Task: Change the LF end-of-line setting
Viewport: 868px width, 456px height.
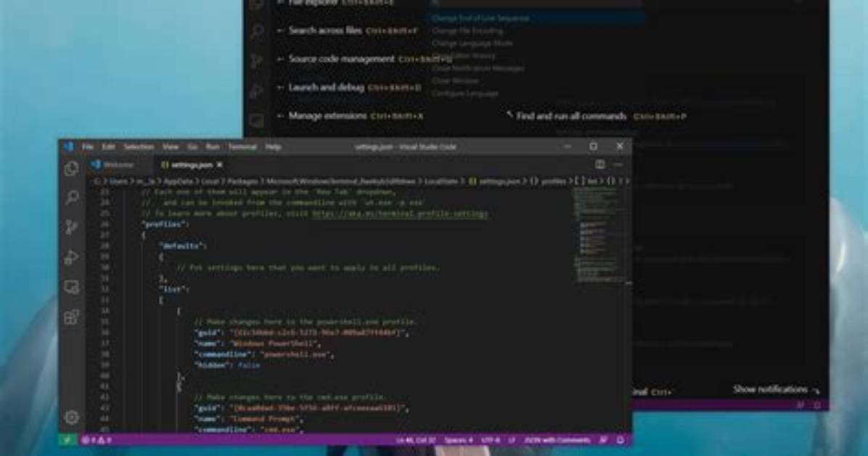Action: tap(512, 440)
